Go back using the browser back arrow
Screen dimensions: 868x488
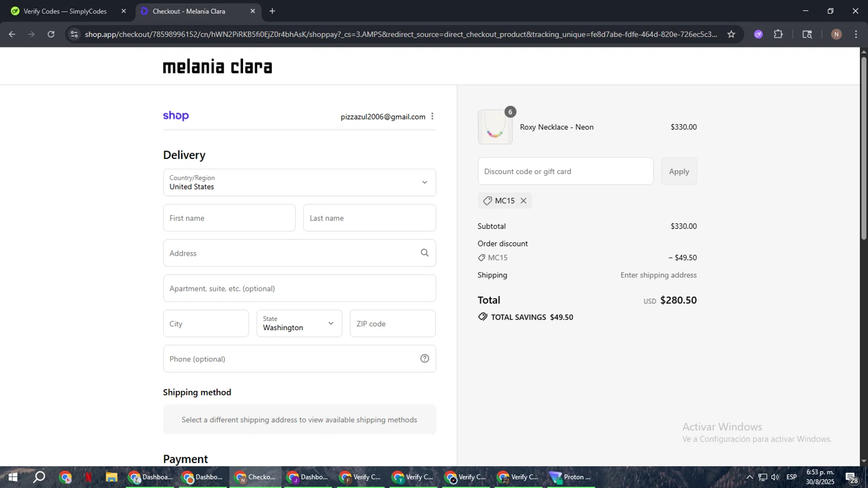tap(12, 34)
